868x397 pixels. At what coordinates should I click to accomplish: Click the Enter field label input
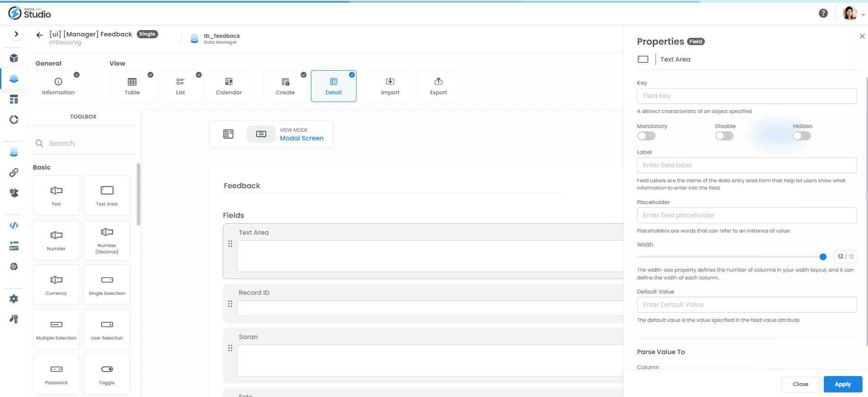747,165
